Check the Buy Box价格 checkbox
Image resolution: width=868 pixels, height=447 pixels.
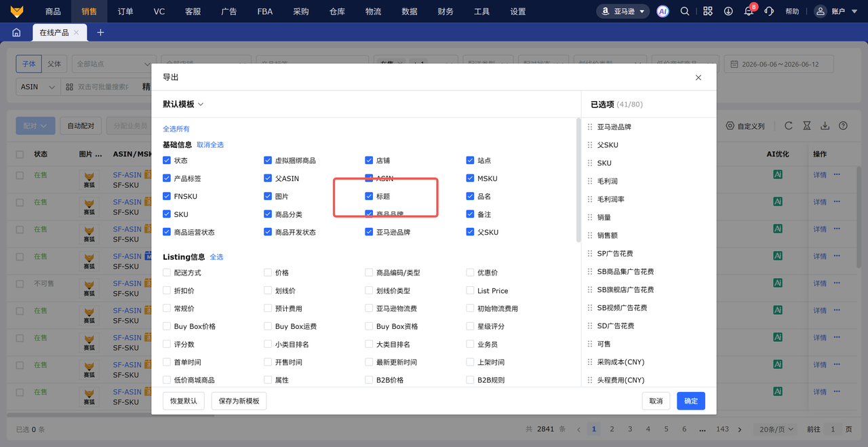(167, 326)
